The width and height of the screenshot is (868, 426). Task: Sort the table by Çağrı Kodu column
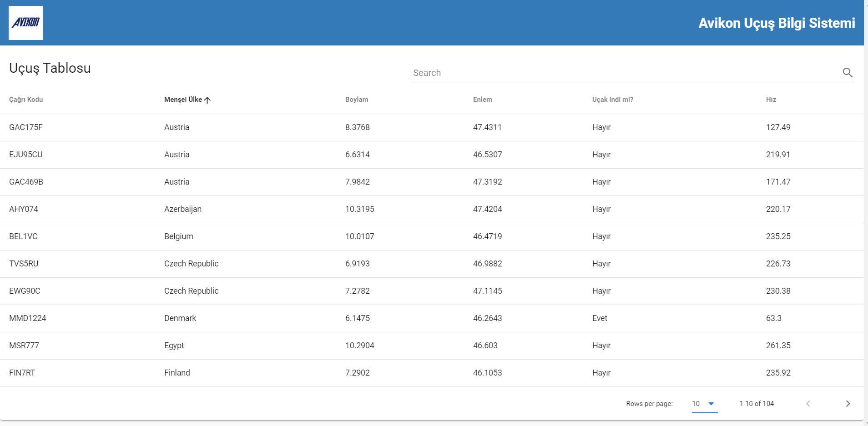click(25, 100)
